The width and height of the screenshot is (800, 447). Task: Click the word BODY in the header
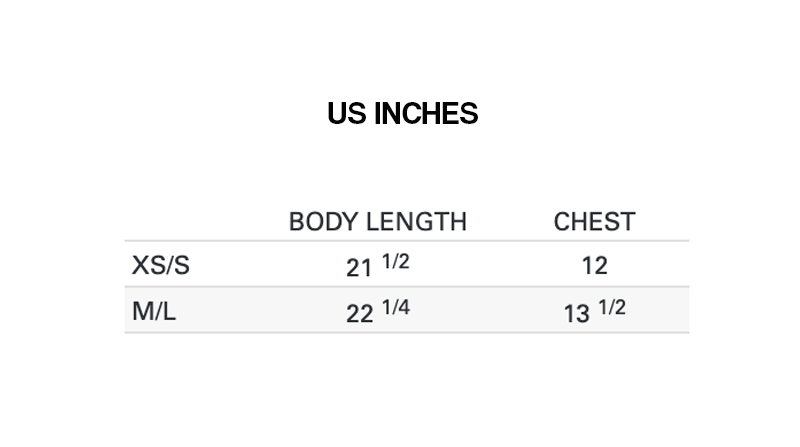pyautogui.click(x=323, y=221)
